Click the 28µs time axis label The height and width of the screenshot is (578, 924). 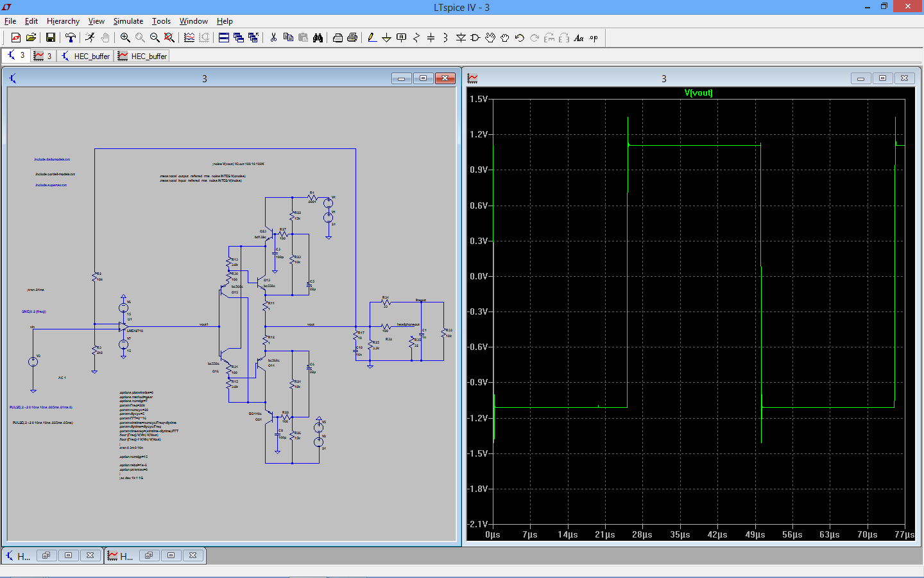click(642, 534)
